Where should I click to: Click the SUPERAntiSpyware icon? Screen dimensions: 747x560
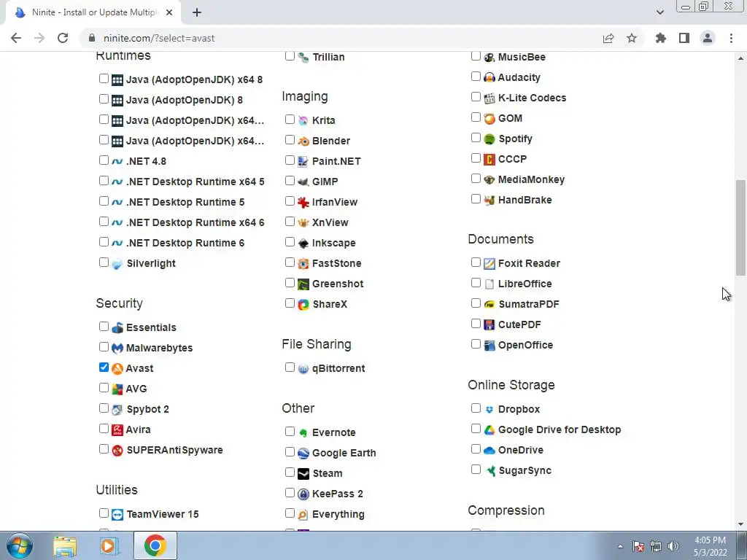117,451
